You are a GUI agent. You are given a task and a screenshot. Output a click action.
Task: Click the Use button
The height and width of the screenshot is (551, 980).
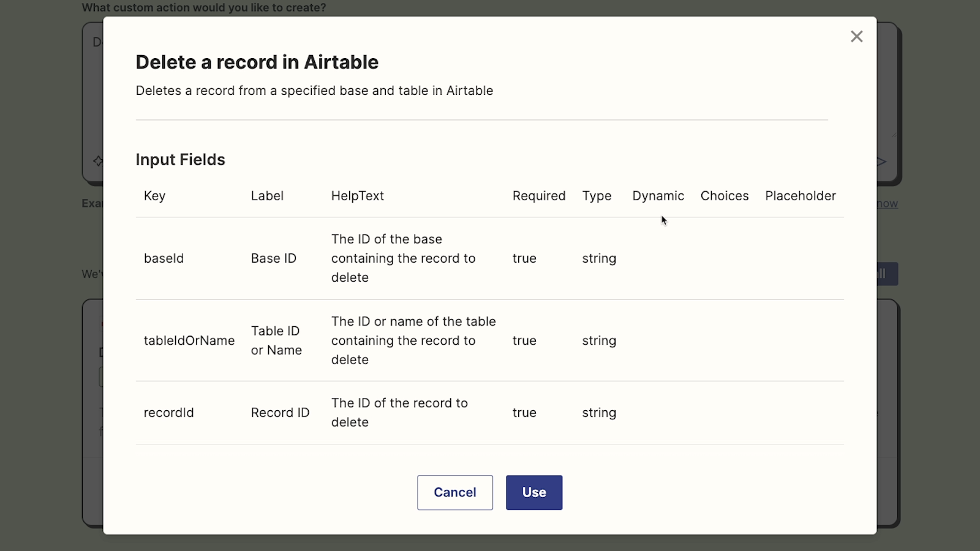pyautogui.click(x=534, y=492)
